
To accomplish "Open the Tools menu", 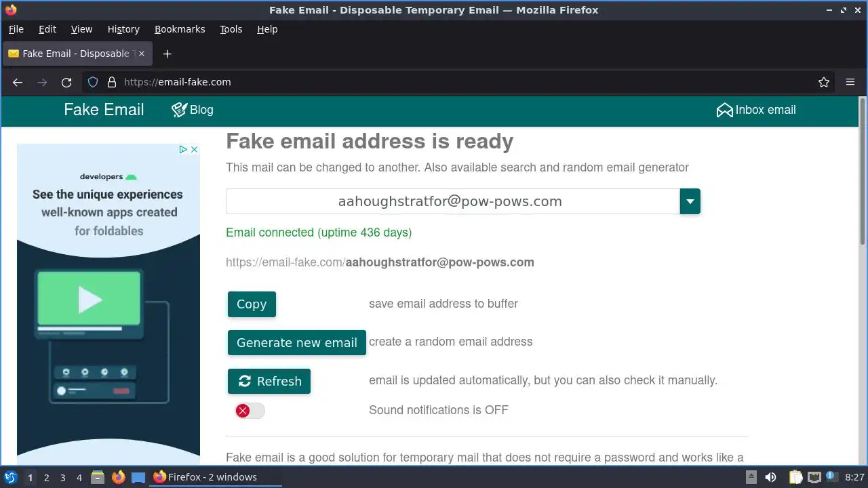I will point(231,29).
